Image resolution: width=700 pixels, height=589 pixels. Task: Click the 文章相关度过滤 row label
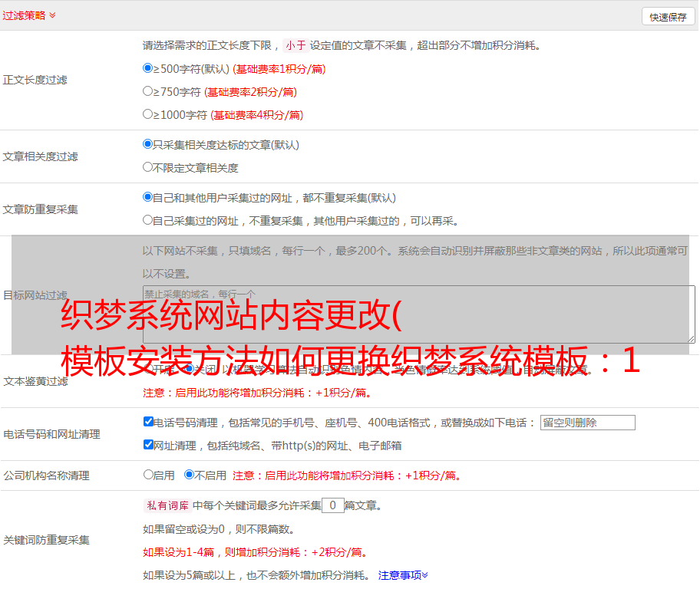40,156
